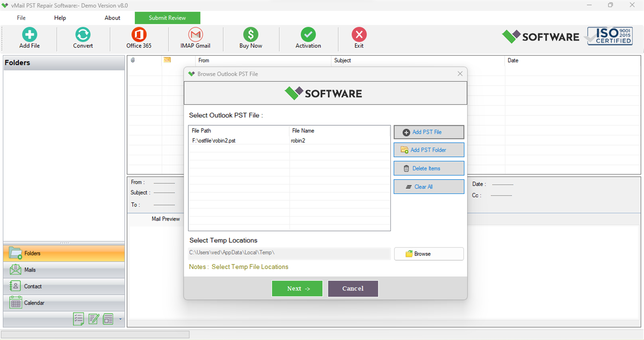Select the IMAP Gmail option
Viewport: 644px width, 340px height.
195,38
